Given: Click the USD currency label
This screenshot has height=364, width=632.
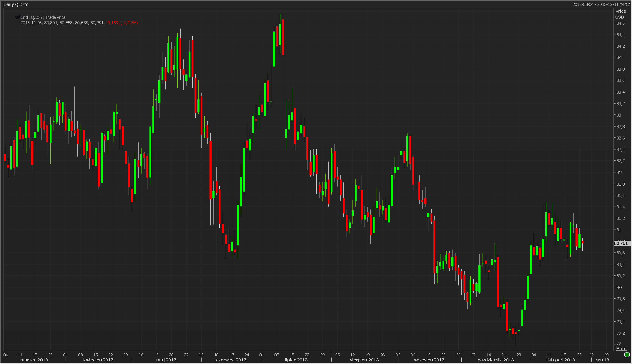Looking at the screenshot, I should click(619, 17).
